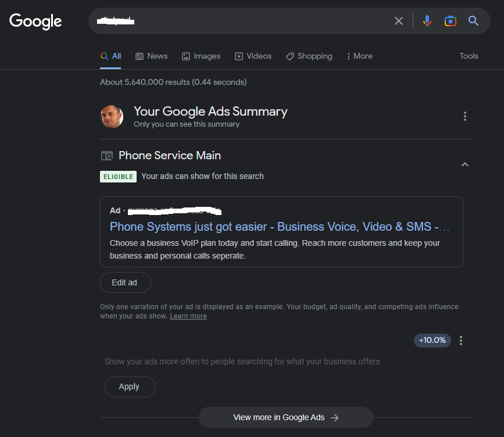The height and width of the screenshot is (437, 504).
Task: Switch to the Images tab
Action: click(201, 56)
